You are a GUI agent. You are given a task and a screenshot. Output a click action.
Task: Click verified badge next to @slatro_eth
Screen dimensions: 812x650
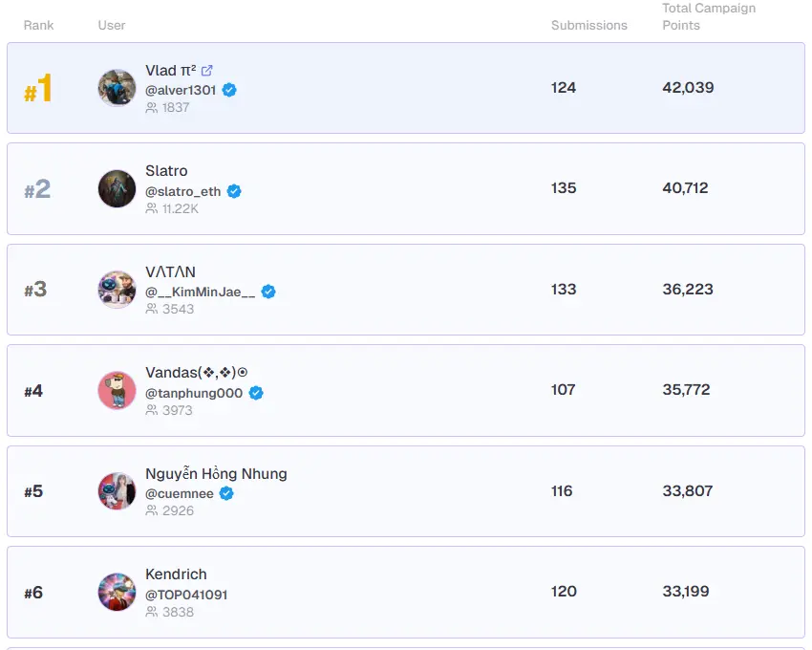tap(234, 191)
